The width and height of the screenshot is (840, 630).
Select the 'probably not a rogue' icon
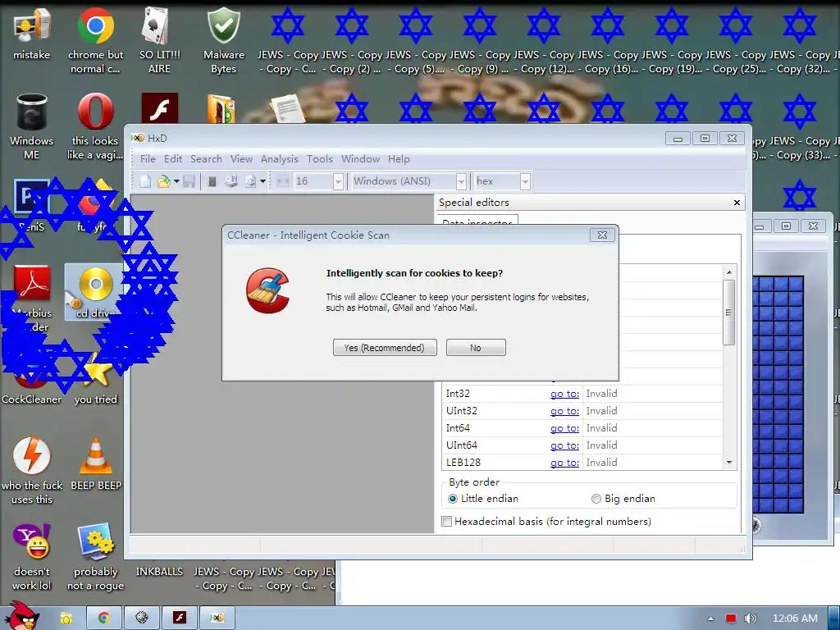(x=95, y=557)
